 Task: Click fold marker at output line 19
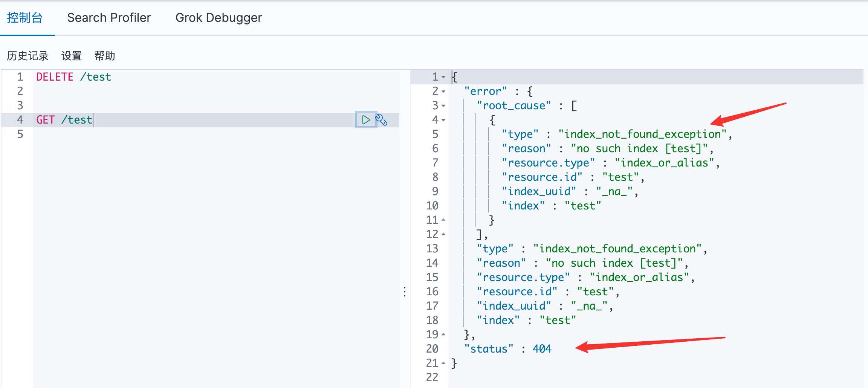pos(443,335)
